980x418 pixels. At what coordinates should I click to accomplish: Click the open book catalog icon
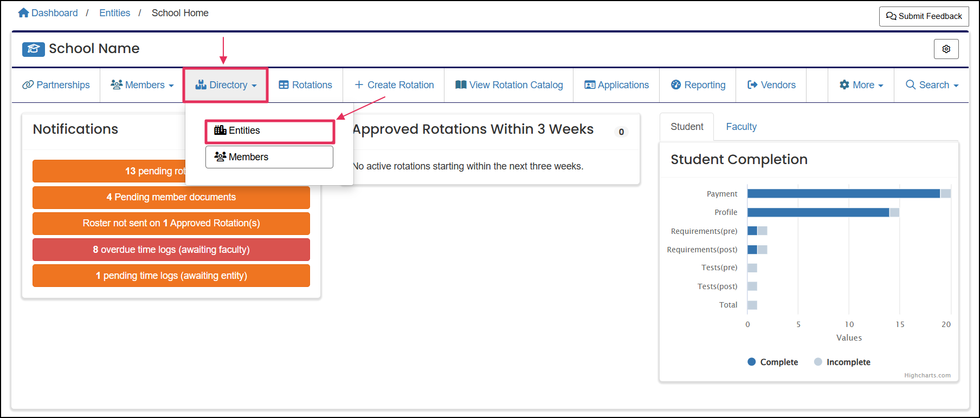[x=461, y=85]
